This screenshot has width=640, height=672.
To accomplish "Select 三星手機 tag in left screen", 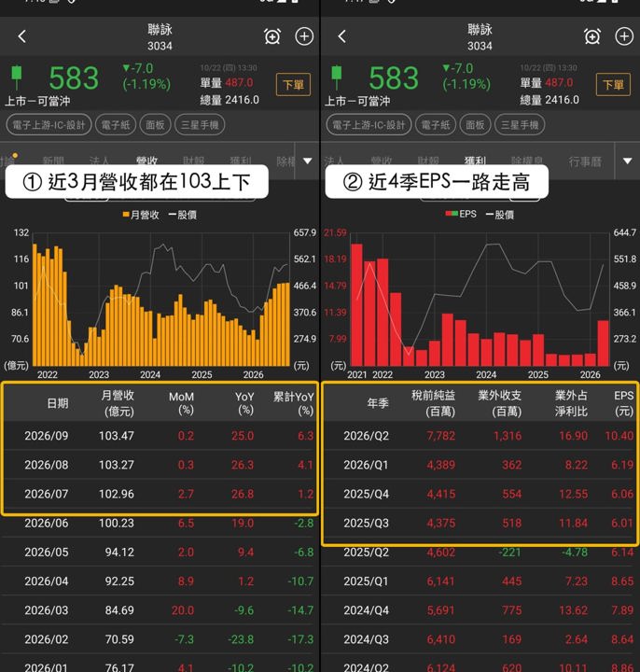I will [x=200, y=125].
